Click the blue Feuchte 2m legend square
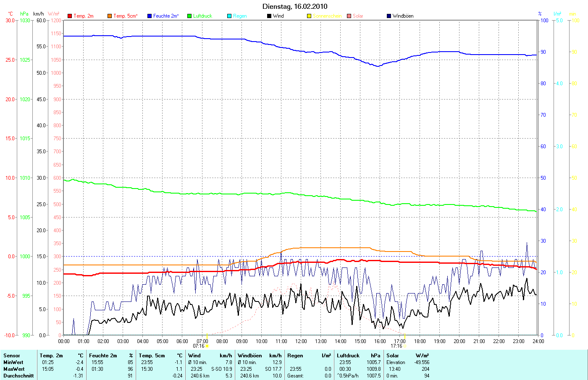Screen dimensions: 588x380 pyautogui.click(x=150, y=16)
